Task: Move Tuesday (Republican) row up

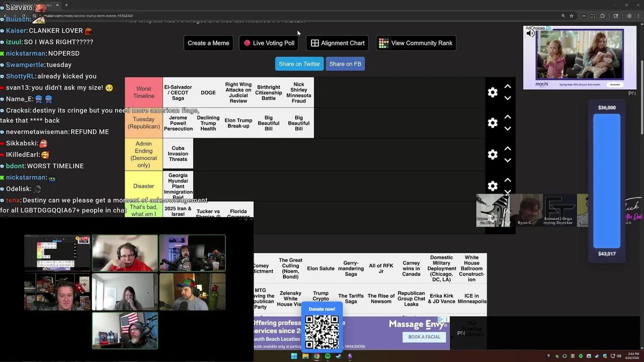Action: (508, 117)
